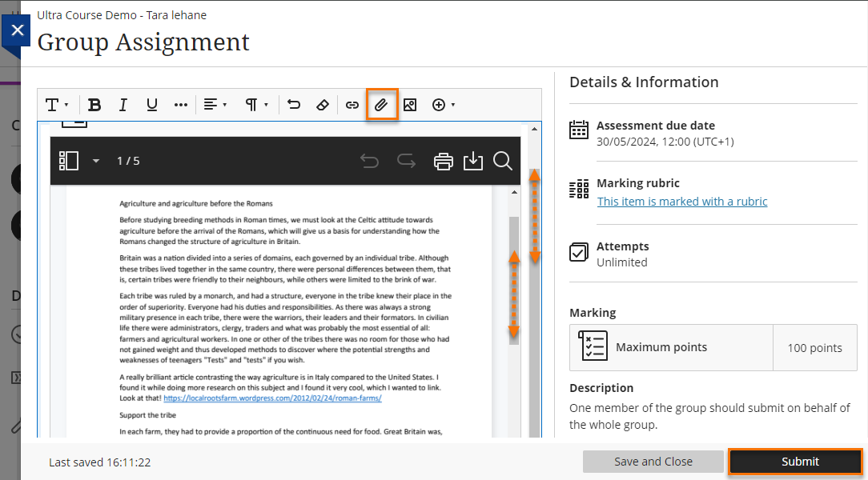The height and width of the screenshot is (480, 868).
Task: Download the PDF document
Action: [x=472, y=161]
